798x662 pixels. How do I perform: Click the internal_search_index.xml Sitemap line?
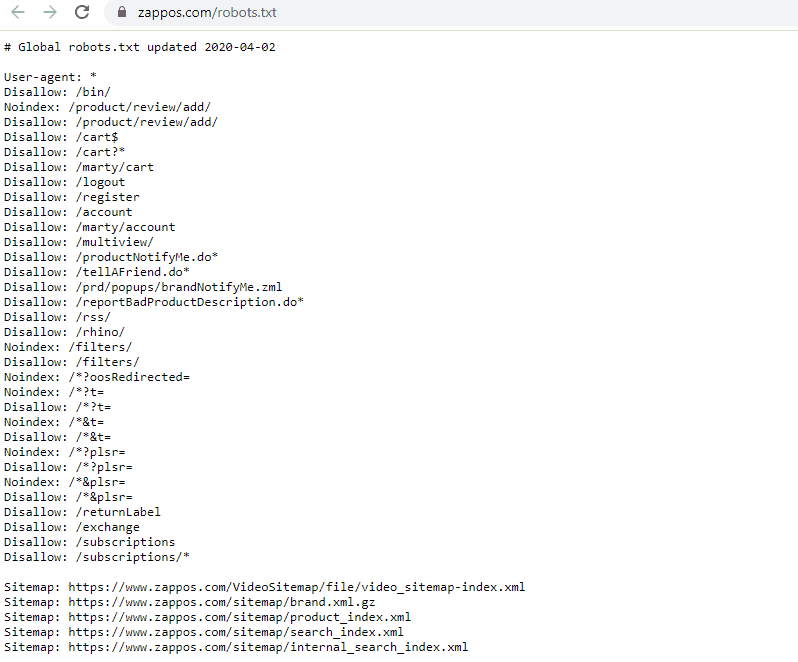(236, 648)
